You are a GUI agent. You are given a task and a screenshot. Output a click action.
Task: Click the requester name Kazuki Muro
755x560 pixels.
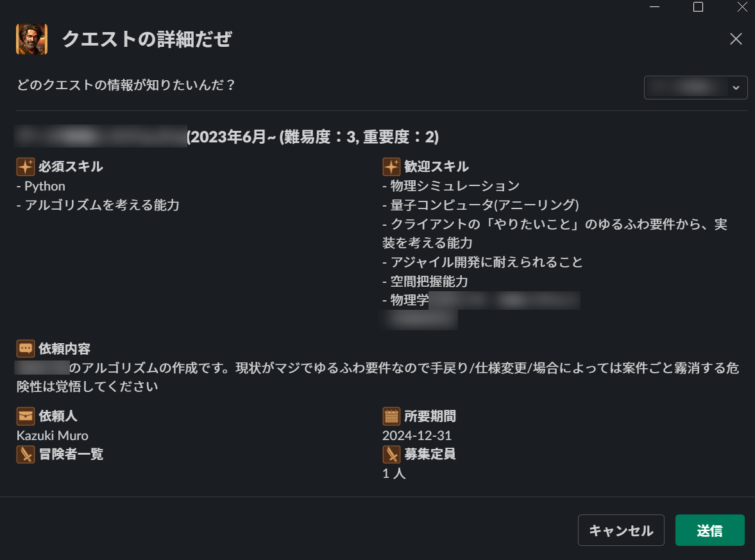click(x=53, y=436)
